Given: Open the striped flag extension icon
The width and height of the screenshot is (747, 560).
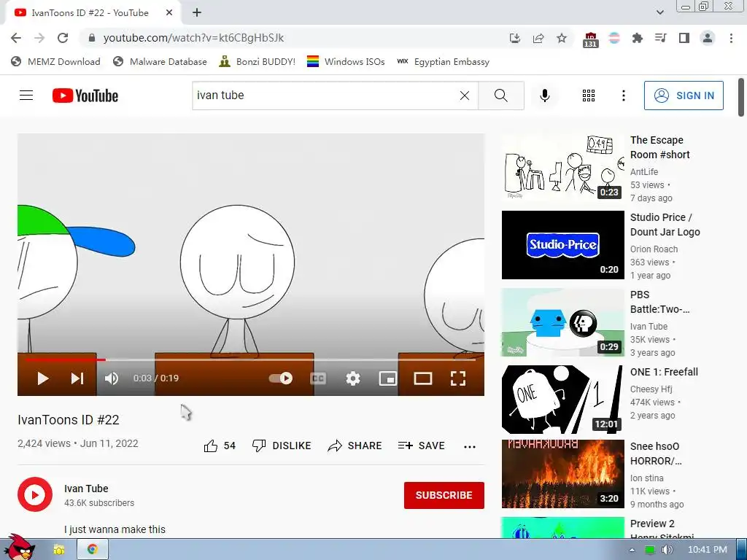Looking at the screenshot, I should pos(614,38).
